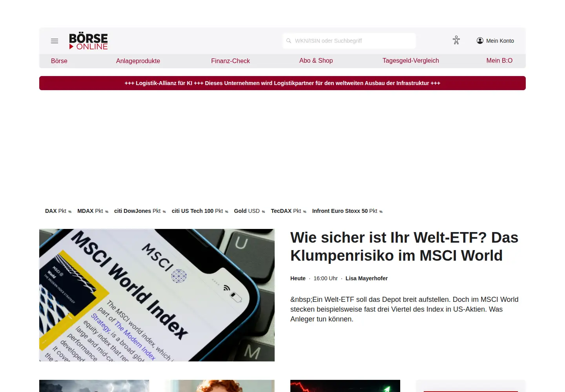Screen dimensions: 565x392
Task: Select the MDAX ticker entry
Action: coord(93,211)
